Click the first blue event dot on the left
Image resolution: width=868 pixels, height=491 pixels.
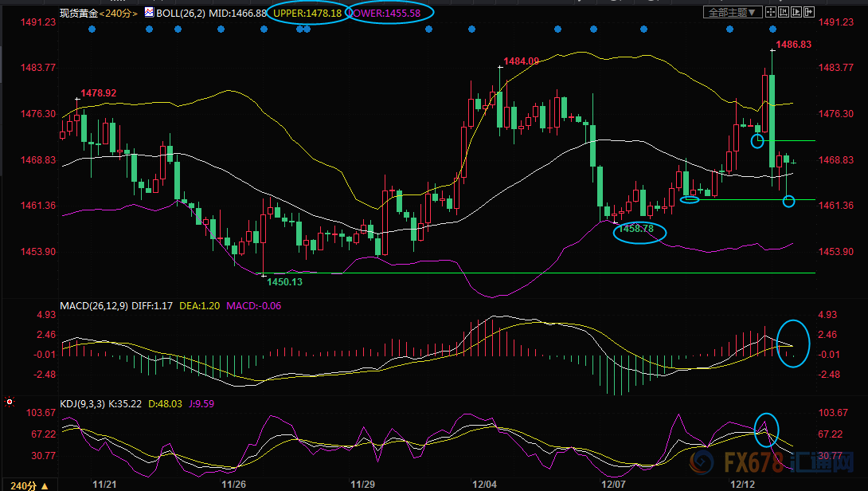click(x=92, y=29)
